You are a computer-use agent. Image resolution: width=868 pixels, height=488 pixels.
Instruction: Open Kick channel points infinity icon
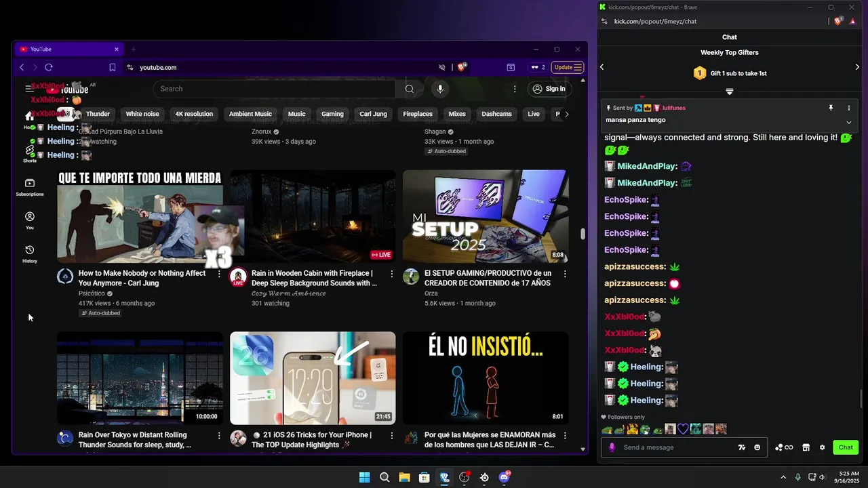point(784,447)
